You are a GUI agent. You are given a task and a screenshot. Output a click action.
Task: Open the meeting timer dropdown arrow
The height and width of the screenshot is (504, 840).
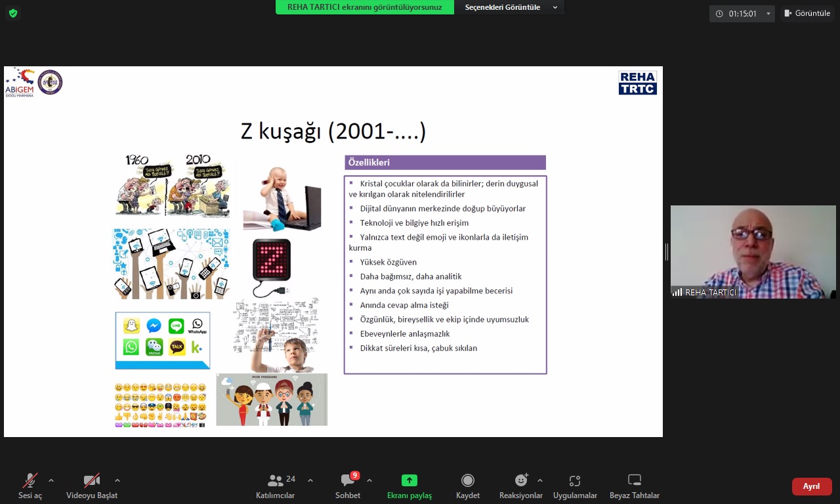[768, 14]
